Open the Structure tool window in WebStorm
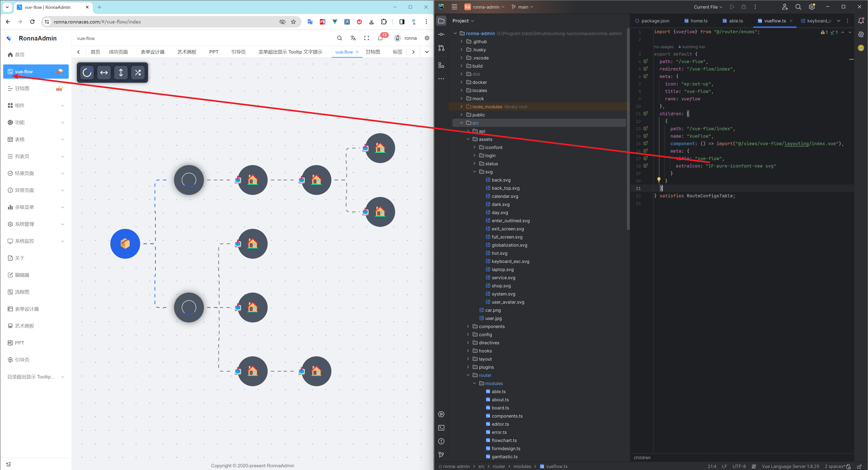The image size is (868, 470). 441,65
